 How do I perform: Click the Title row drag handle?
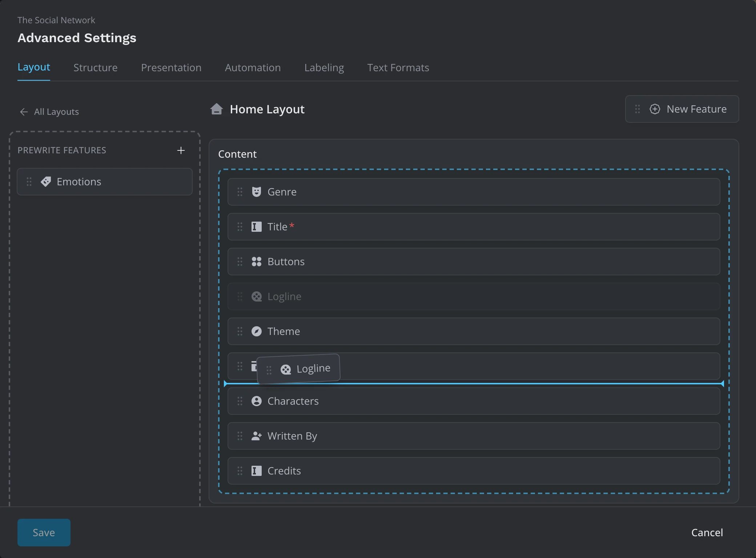(240, 227)
